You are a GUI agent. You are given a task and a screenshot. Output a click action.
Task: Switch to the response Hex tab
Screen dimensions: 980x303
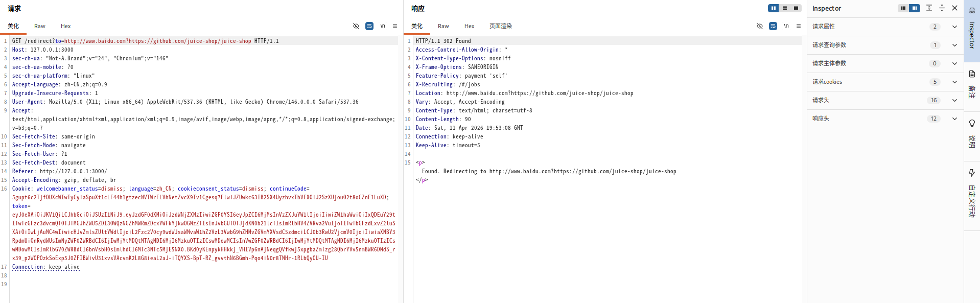(x=470, y=26)
